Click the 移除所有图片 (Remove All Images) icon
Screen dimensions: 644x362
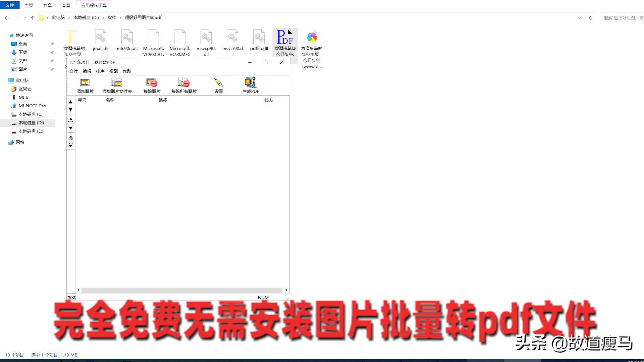(x=183, y=84)
